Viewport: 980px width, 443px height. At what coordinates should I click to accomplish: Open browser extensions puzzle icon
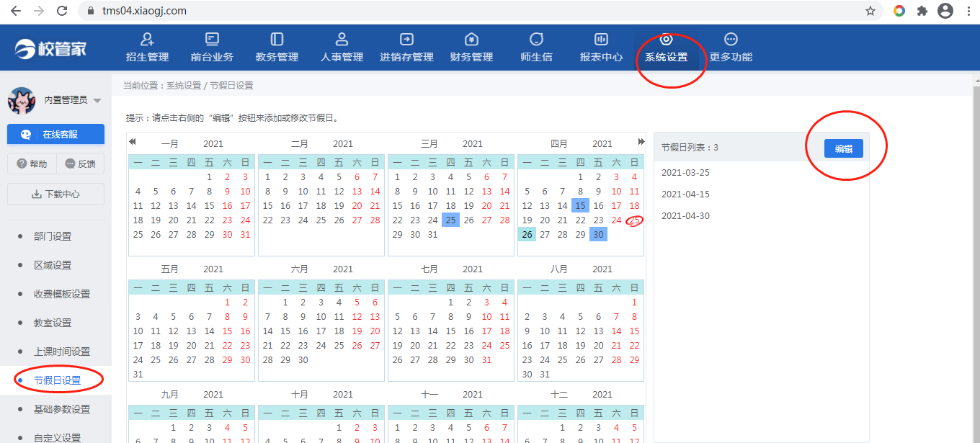pyautogui.click(x=922, y=11)
